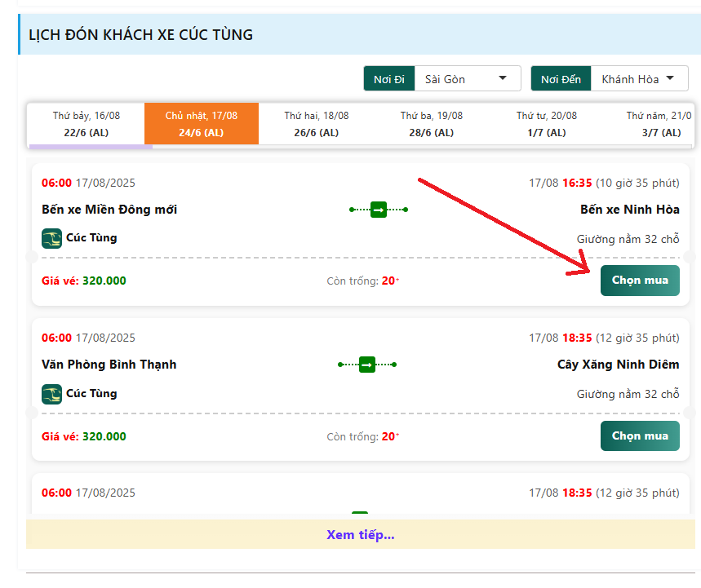Select the Thứ bảy, 16/08 date tab
Viewport: 701px width, 588px height.
(x=87, y=124)
